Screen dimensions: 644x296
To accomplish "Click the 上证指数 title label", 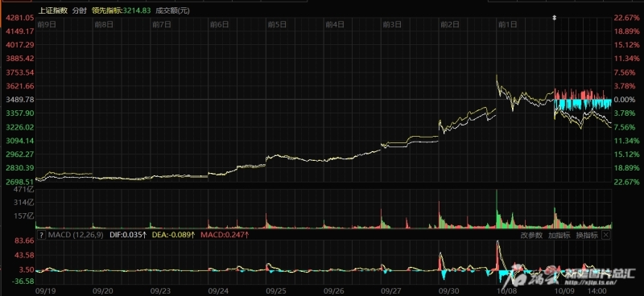I will coord(53,11).
